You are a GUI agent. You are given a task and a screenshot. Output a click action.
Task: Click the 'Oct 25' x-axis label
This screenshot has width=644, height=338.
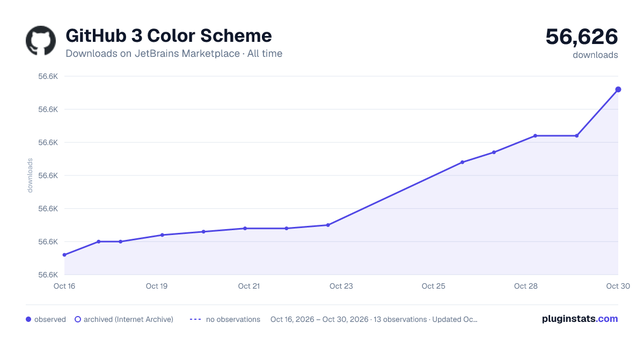click(434, 286)
